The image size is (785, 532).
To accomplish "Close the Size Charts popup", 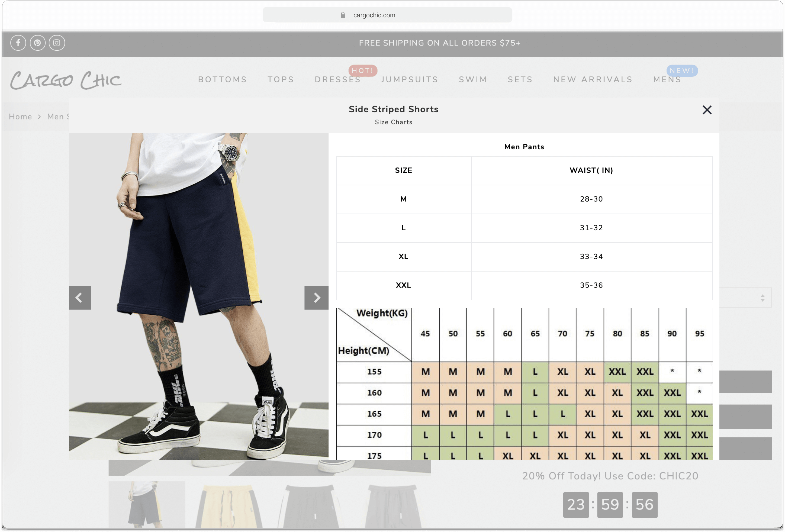I will pyautogui.click(x=707, y=110).
